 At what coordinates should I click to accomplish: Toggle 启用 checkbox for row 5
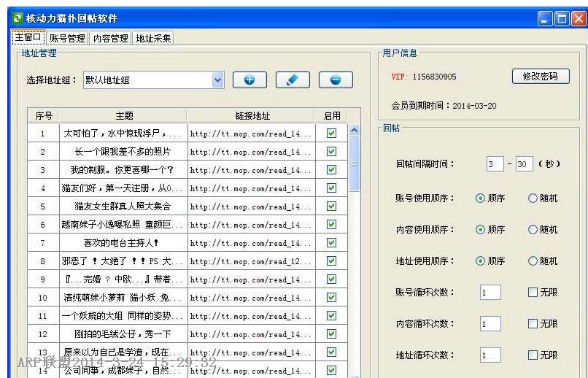click(x=331, y=207)
